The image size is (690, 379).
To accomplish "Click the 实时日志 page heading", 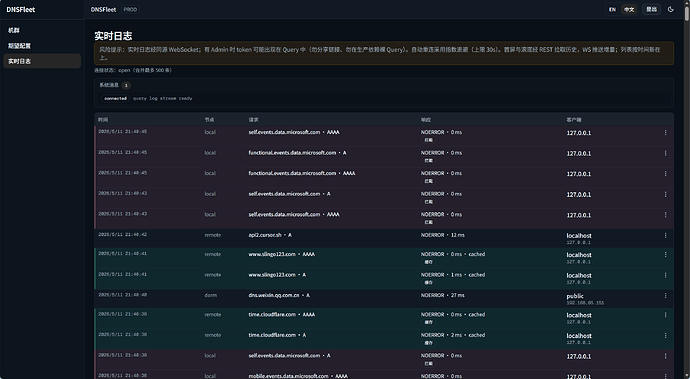I will click(113, 36).
